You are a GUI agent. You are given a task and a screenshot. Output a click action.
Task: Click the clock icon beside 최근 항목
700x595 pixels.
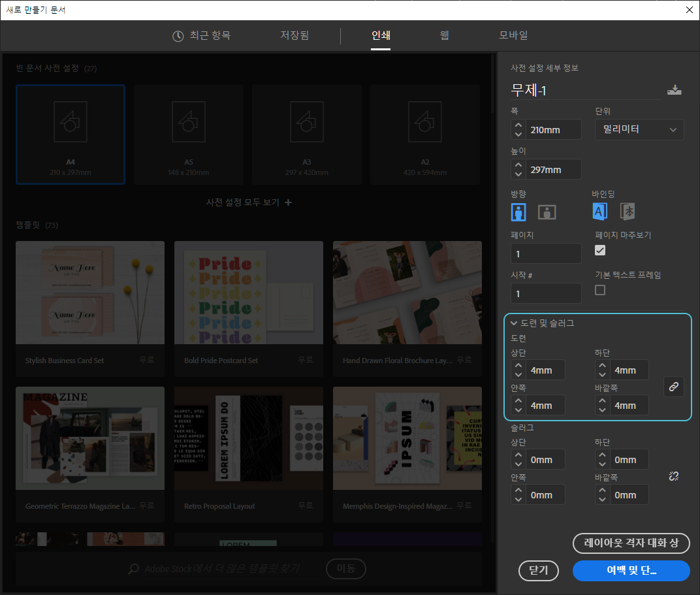178,36
